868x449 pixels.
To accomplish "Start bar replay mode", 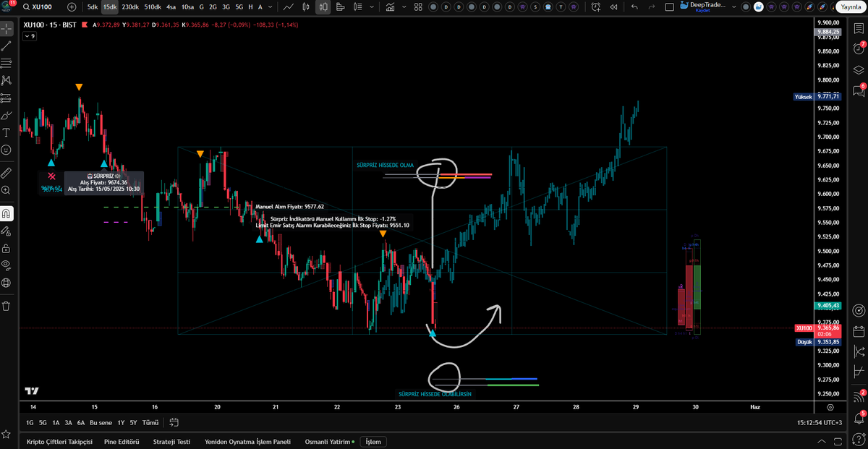I will tap(613, 7).
